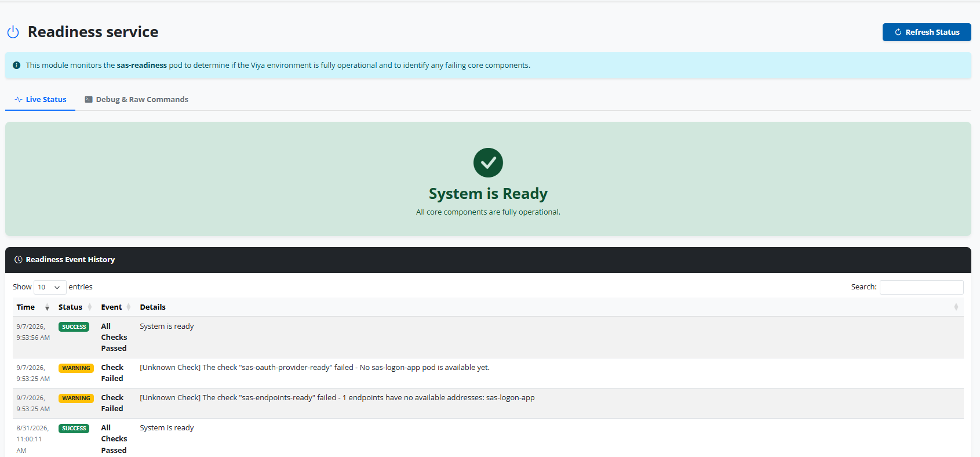Select the 9:53:25 AM timestamp in the sas-endpoints-ready row
The width and height of the screenshot is (980, 457).
[x=33, y=404]
